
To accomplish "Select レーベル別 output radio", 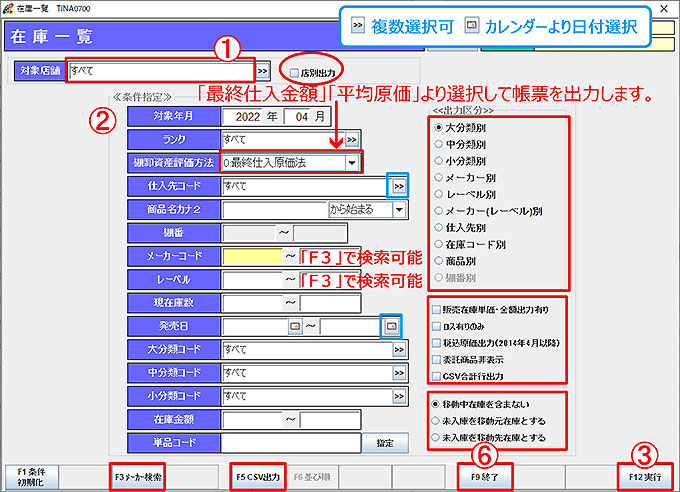I will tap(439, 194).
